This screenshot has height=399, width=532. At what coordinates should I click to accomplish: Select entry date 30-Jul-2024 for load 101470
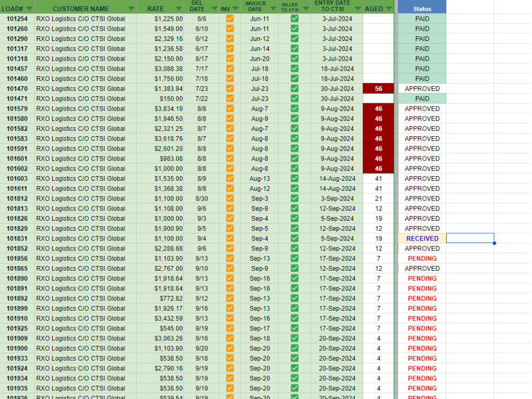tap(337, 88)
